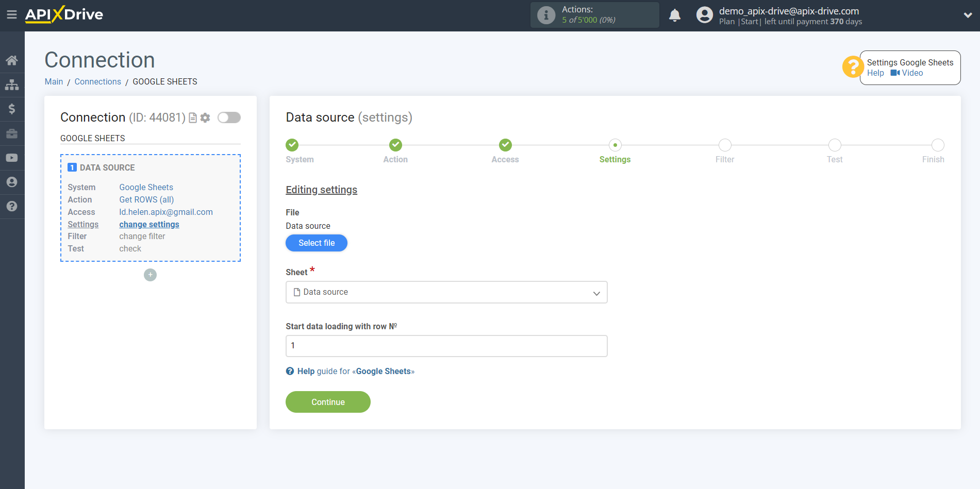Go to the Test step

point(835,145)
